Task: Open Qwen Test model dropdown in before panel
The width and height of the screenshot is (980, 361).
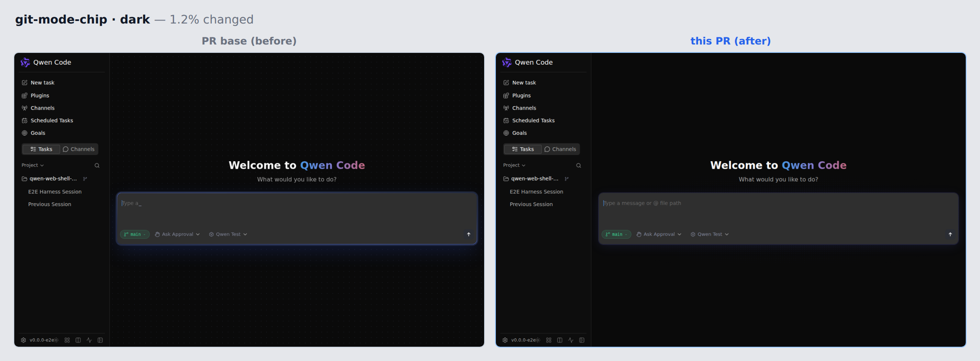Action: 228,234
